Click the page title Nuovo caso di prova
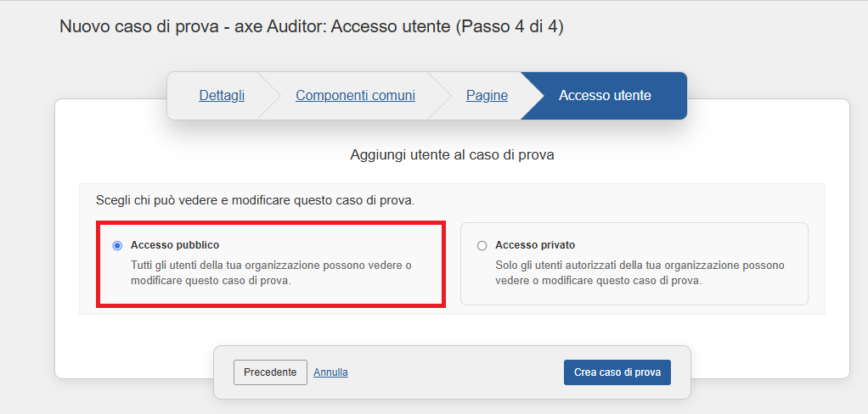868x414 pixels. (311, 27)
